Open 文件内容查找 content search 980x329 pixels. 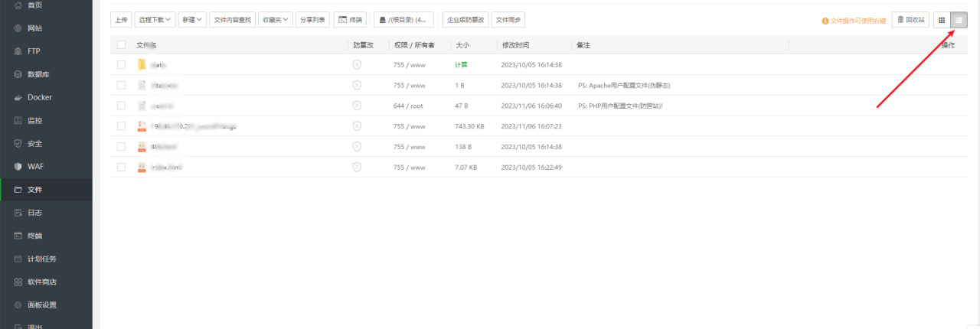[232, 20]
